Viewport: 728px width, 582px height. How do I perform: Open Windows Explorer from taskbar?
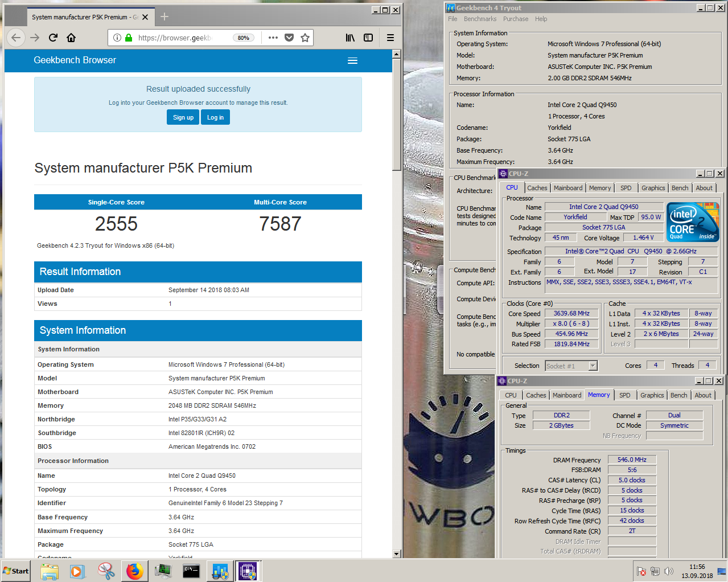click(50, 571)
